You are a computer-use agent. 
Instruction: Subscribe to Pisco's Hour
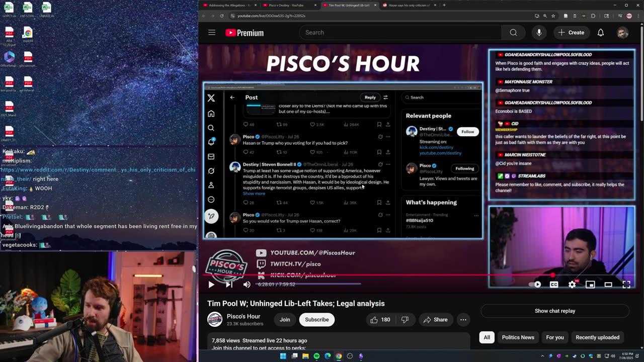317,320
